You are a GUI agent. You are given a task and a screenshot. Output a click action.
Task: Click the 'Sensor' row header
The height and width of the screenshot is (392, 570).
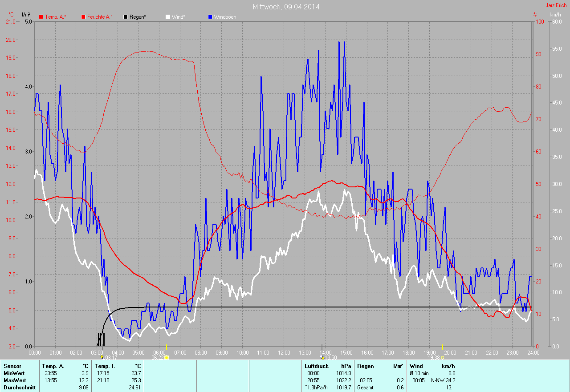pos(12,366)
